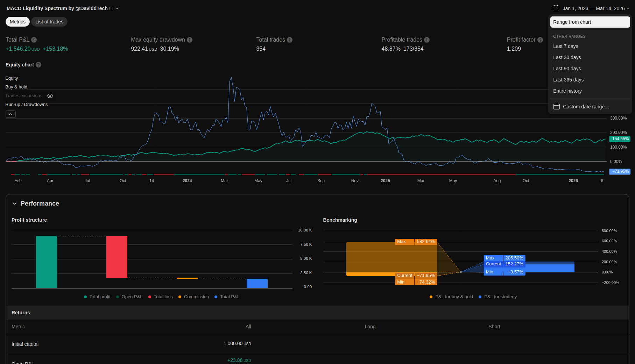Click the Total trades info icon
Viewport: 635px width, 364px height.
290,40
